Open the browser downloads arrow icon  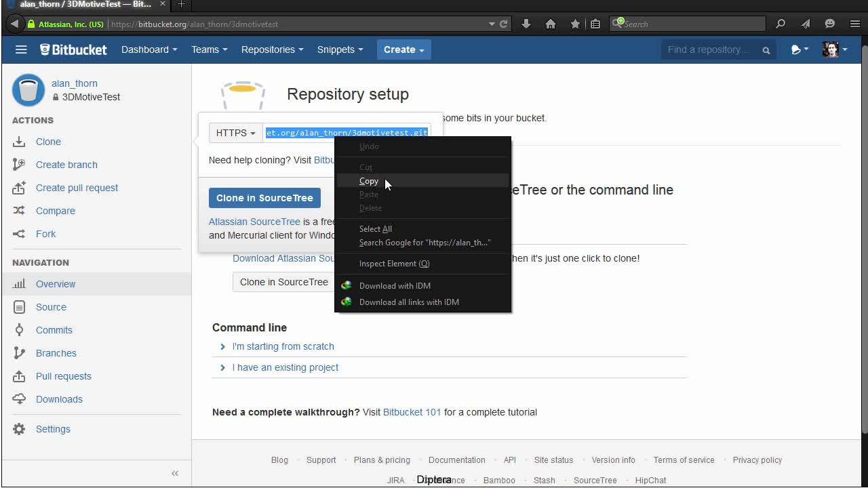click(x=526, y=24)
